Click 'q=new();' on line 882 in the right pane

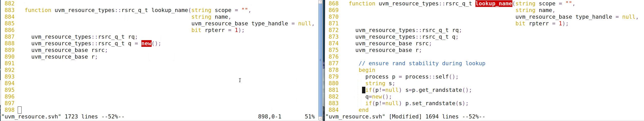pyautogui.click(x=379, y=97)
